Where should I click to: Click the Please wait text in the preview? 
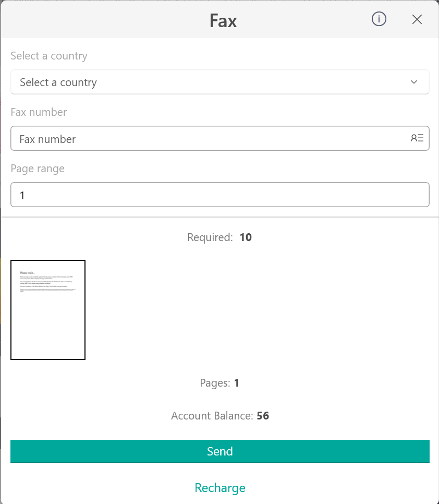[x=27, y=272]
